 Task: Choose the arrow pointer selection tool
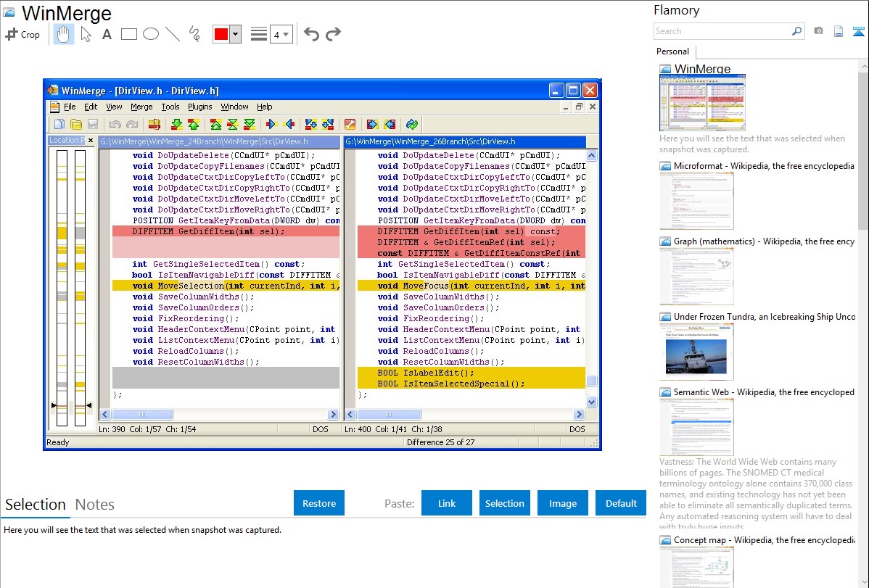pos(86,34)
